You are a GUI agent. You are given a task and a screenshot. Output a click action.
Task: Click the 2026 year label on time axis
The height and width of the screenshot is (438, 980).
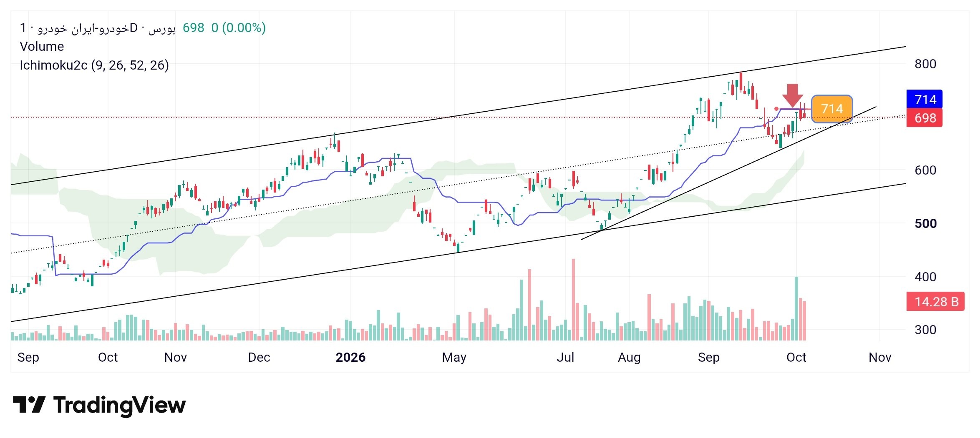pos(350,357)
